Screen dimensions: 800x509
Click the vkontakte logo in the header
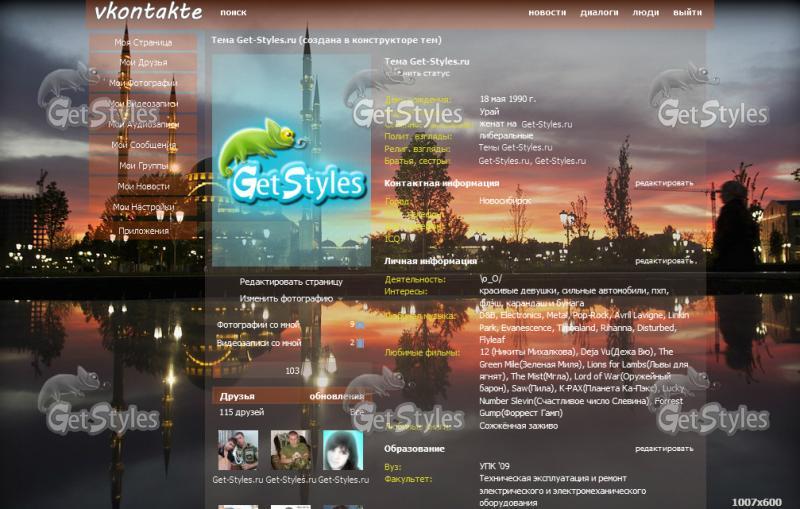pyautogui.click(x=147, y=13)
